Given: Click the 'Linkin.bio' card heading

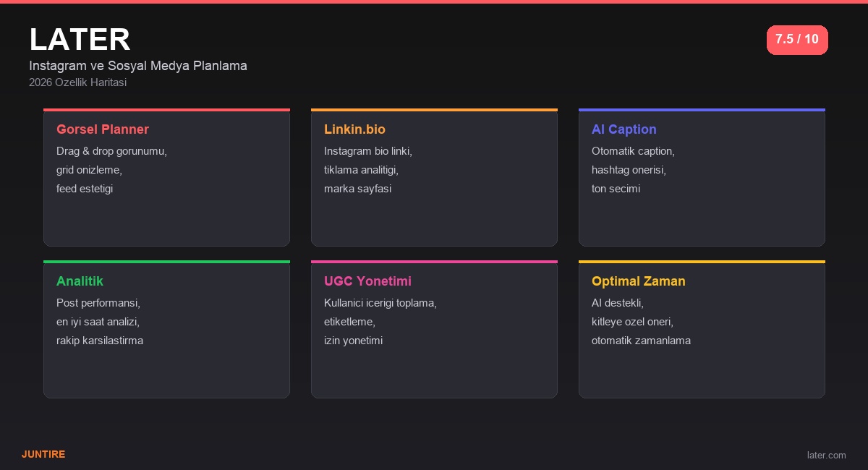Looking at the screenshot, I should tap(354, 129).
